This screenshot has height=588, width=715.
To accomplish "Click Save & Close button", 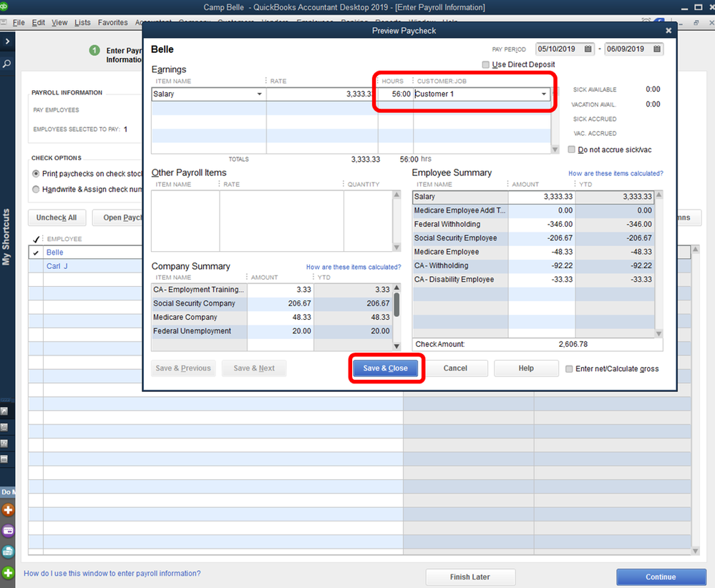I will [x=385, y=368].
